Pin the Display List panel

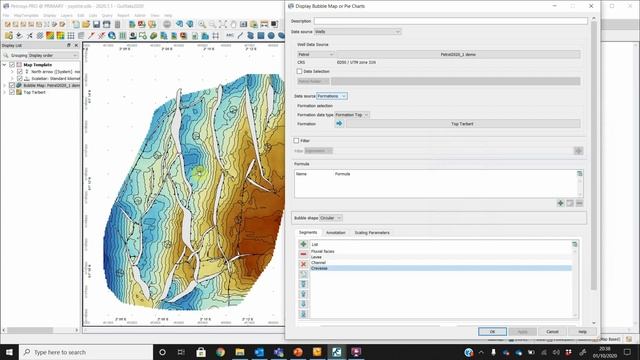pyautogui.click(x=69, y=45)
